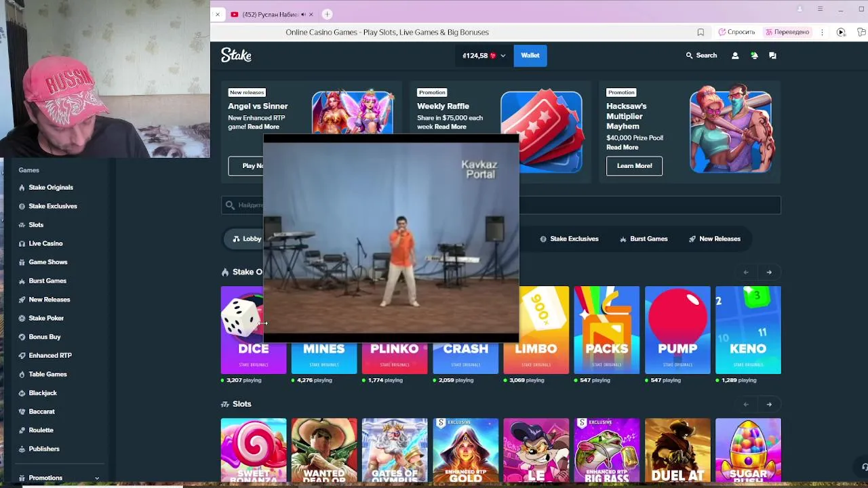Click the Kavkaz Portal video overlay

[391, 237]
